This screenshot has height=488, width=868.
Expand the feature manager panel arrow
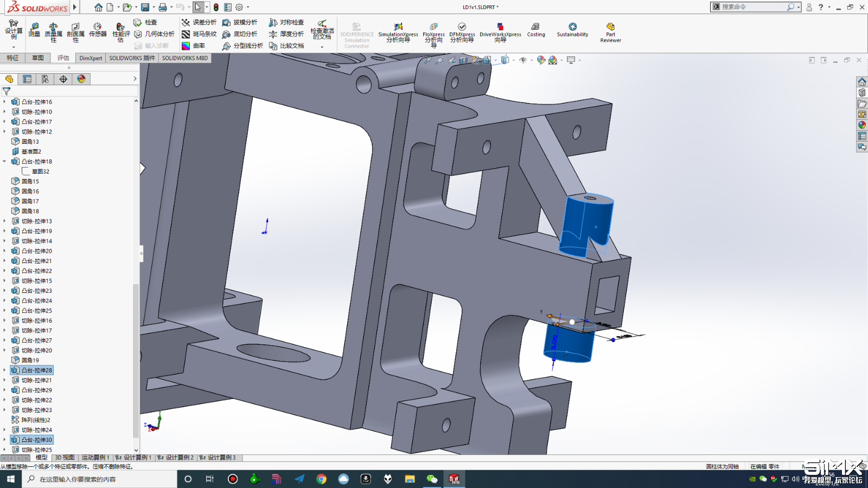click(135, 79)
